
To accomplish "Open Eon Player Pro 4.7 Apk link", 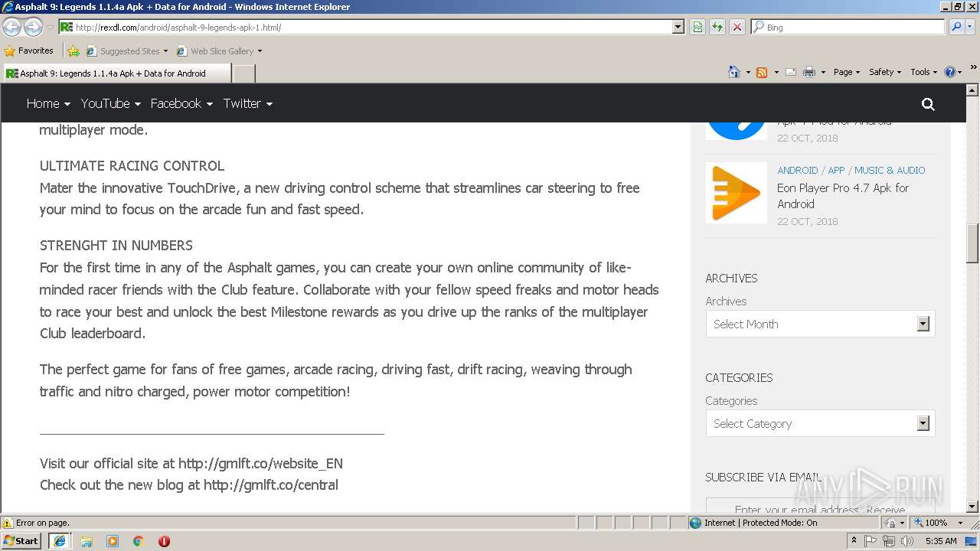I will pos(843,196).
